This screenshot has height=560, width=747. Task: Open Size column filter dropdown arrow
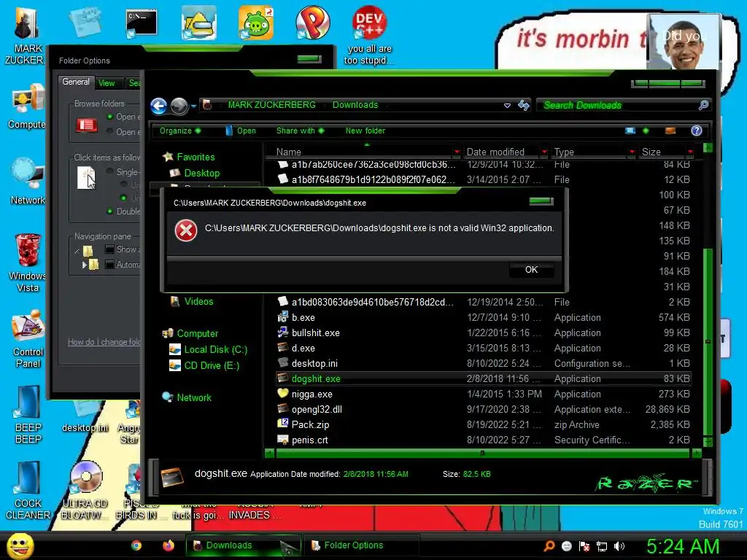[x=690, y=152]
